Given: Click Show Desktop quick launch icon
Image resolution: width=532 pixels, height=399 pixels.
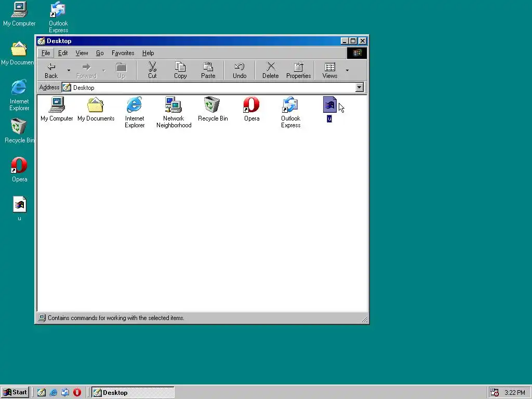Looking at the screenshot, I should pyautogui.click(x=42, y=393).
